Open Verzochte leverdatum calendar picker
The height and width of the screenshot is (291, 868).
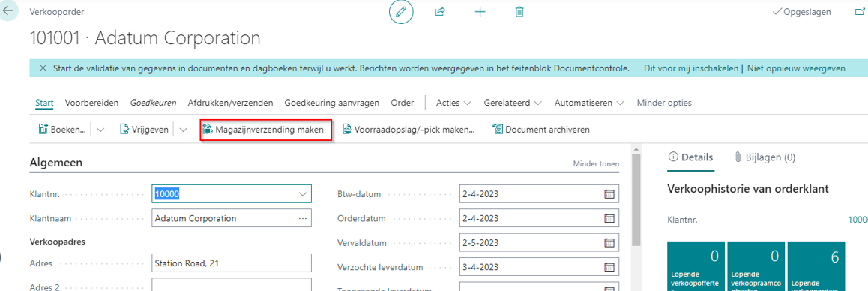609,267
